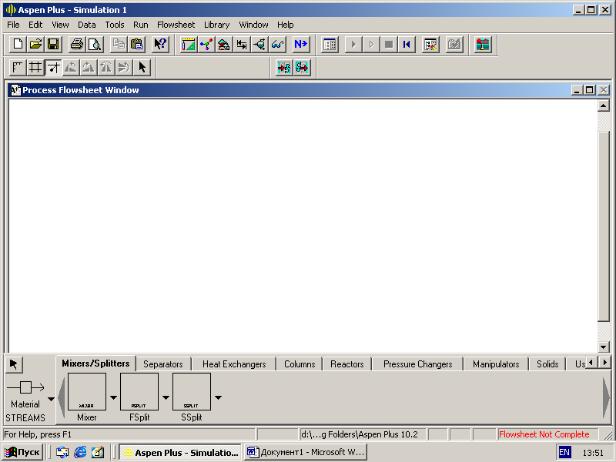Image resolution: width=616 pixels, height=462 pixels.
Task: Save the simulation with the floppy disk icon
Action: coord(53,44)
